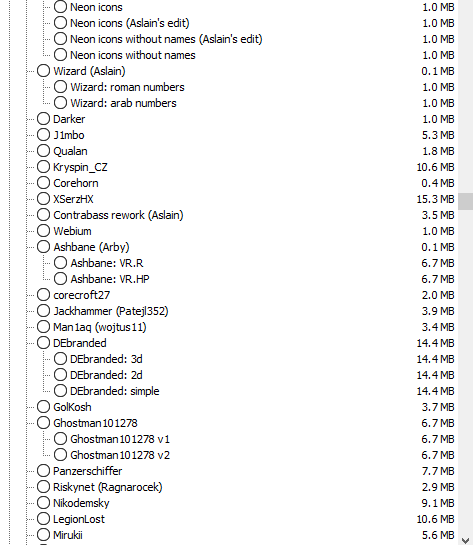
Task: Pick Wizard: arab numbers option
Action: coord(60,103)
